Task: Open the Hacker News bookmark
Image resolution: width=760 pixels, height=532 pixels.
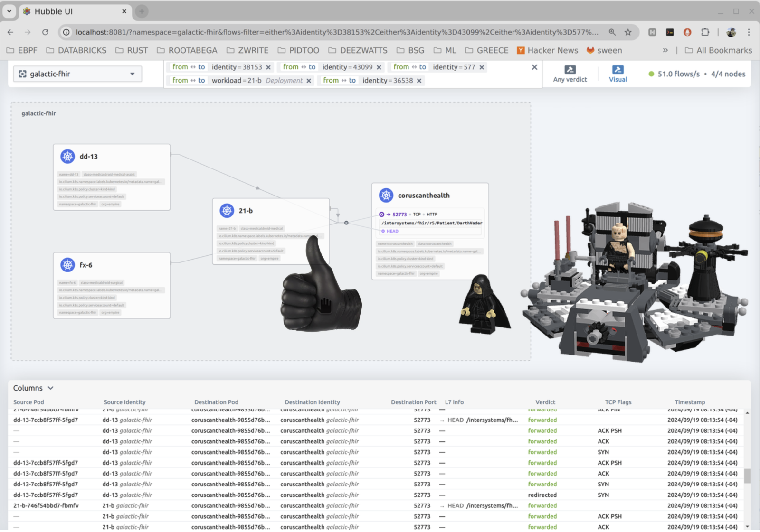Action: (547, 50)
